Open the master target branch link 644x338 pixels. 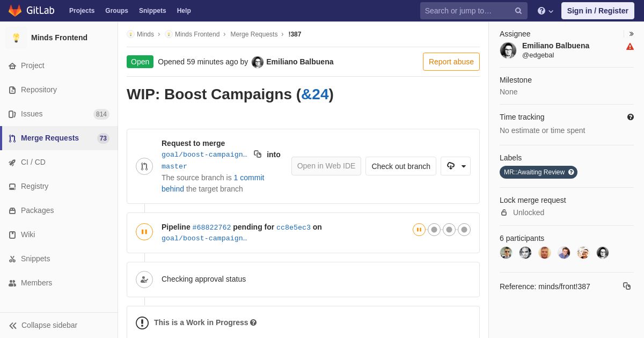(x=174, y=166)
